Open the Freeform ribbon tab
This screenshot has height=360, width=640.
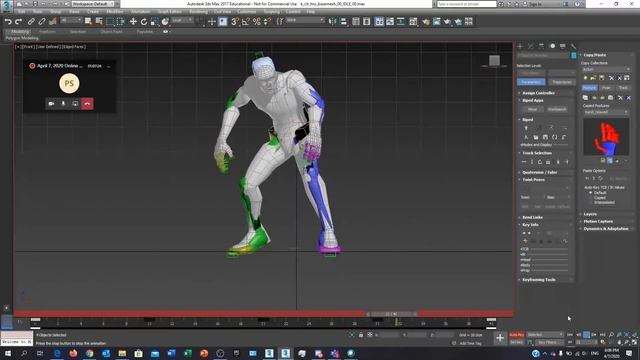click(x=47, y=31)
